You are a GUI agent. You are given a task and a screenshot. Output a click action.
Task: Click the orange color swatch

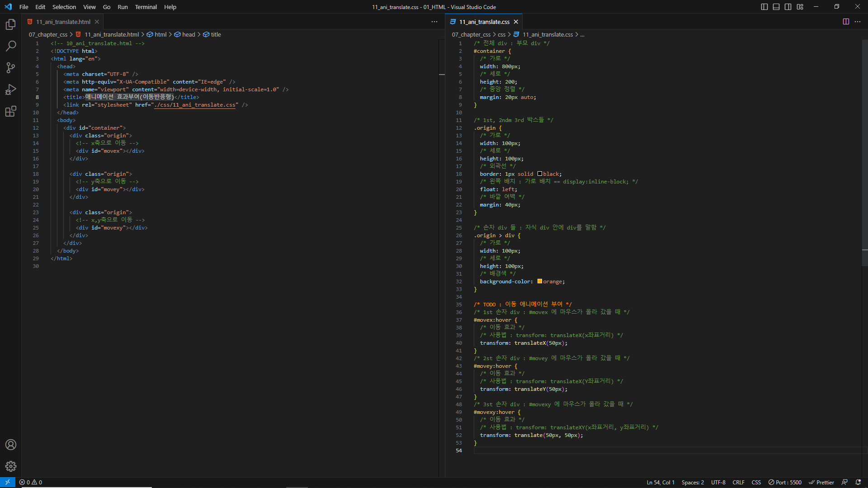[539, 282]
